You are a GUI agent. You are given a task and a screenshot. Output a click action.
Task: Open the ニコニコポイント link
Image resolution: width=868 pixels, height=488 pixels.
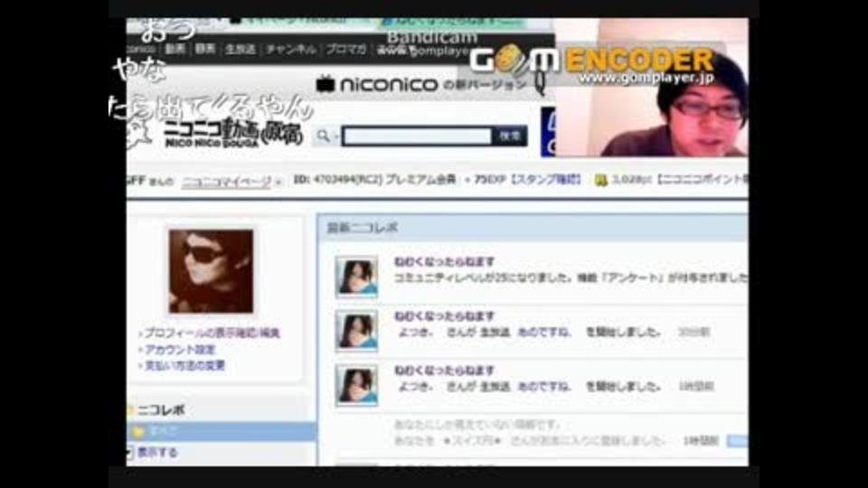[x=703, y=179]
